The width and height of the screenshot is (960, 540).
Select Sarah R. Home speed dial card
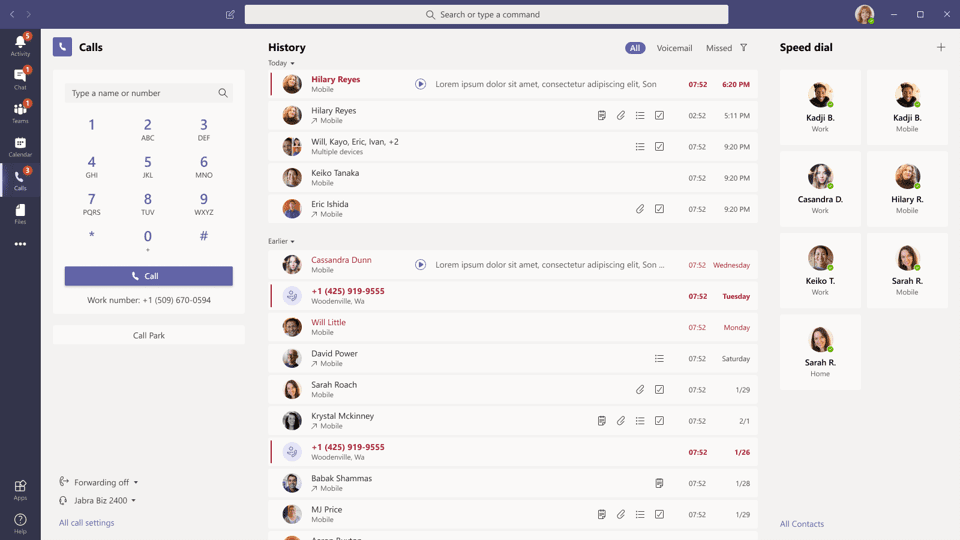(820, 352)
